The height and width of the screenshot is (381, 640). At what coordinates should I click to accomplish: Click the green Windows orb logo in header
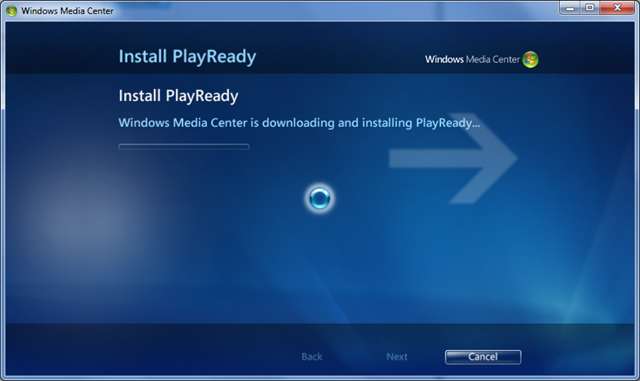[x=530, y=60]
